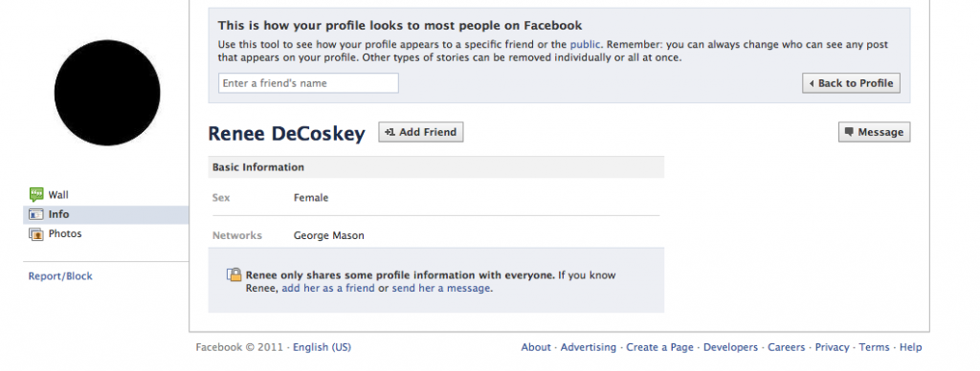The height and width of the screenshot is (371, 980).
Task: Click the padlock icon beside privacy notice
Action: tap(234, 274)
